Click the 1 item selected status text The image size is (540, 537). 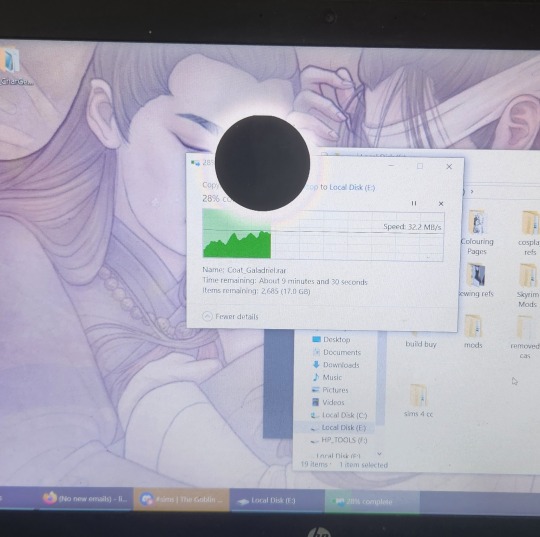(x=363, y=465)
